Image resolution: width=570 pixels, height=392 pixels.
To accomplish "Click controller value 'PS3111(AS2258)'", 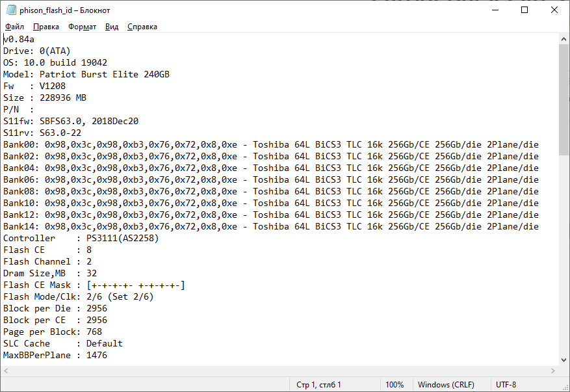I will click(122, 238).
